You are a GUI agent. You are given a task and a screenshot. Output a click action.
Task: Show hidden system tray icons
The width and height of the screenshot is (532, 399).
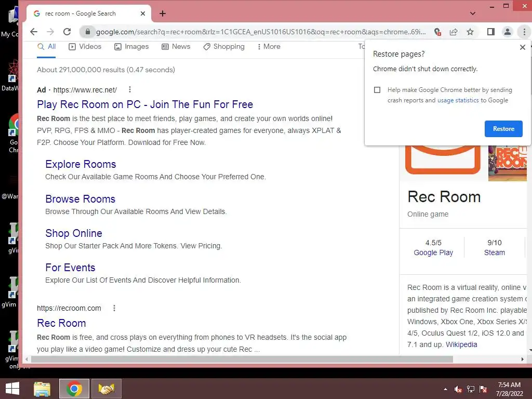445,389
